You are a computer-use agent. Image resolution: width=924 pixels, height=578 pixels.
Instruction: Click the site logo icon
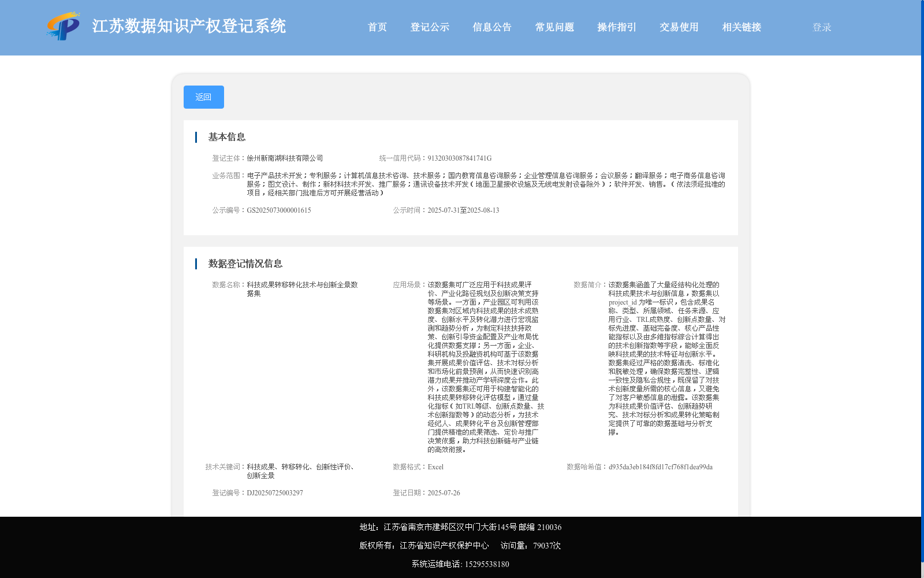click(x=63, y=26)
